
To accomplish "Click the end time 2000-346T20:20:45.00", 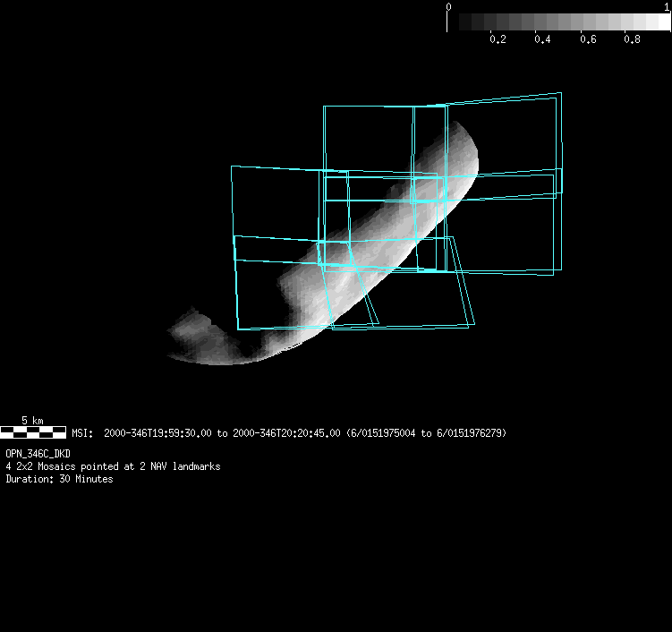I will (286, 433).
